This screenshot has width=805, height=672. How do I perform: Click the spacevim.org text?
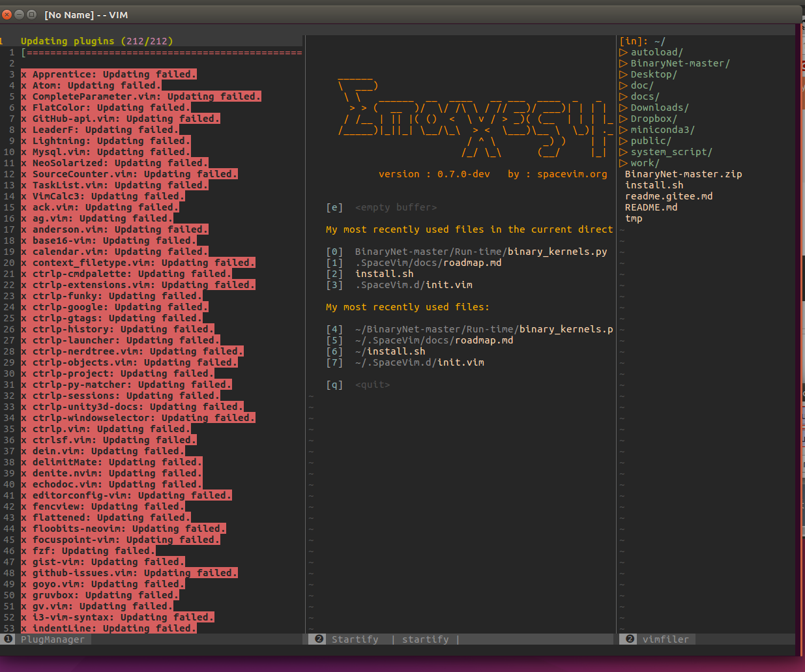click(x=572, y=174)
